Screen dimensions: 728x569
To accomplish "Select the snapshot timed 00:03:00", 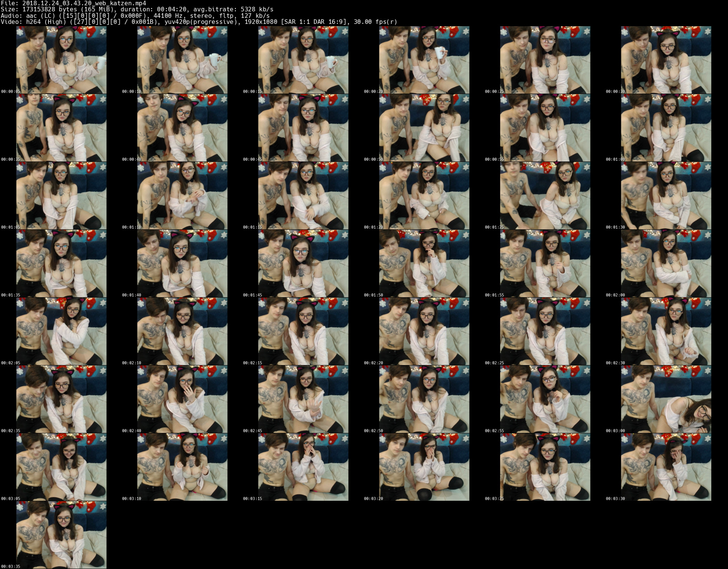I will (666, 399).
